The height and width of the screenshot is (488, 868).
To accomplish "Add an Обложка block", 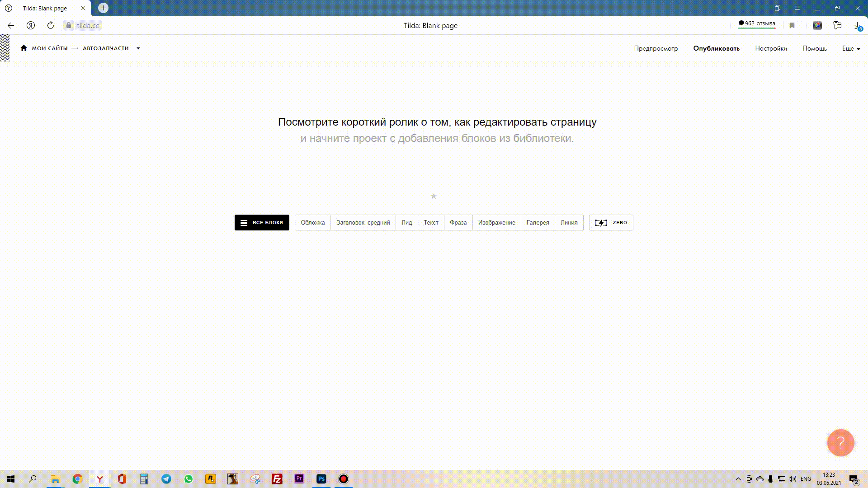I will click(x=312, y=222).
